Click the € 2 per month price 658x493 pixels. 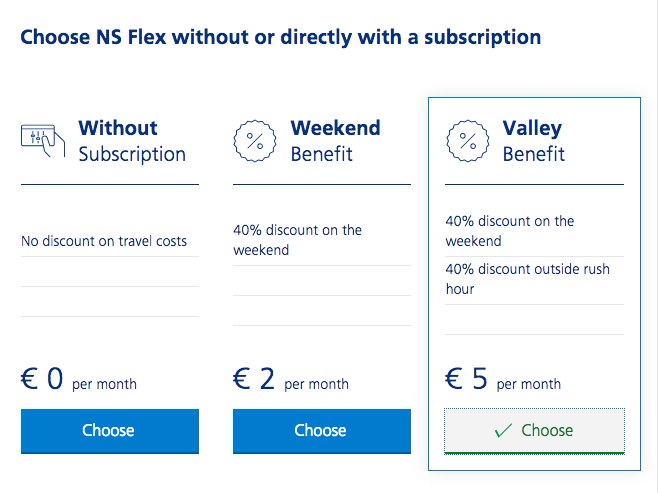coord(291,379)
